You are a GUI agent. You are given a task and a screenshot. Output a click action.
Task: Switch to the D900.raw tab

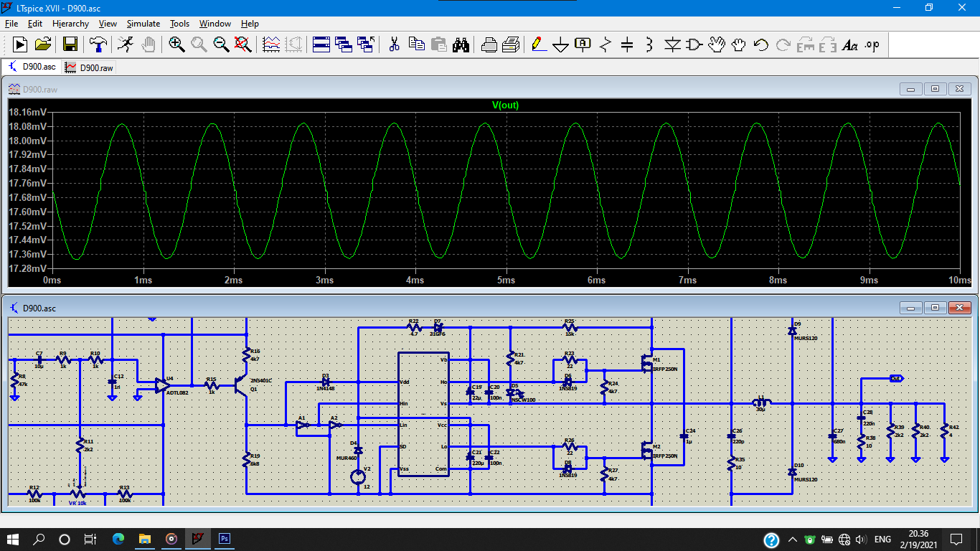click(89, 67)
